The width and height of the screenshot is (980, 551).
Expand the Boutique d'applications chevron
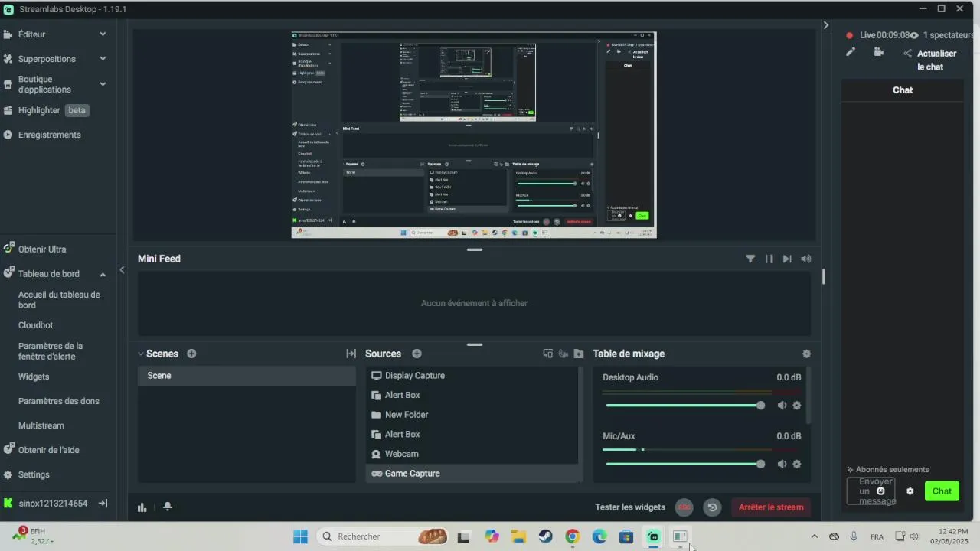point(103,84)
